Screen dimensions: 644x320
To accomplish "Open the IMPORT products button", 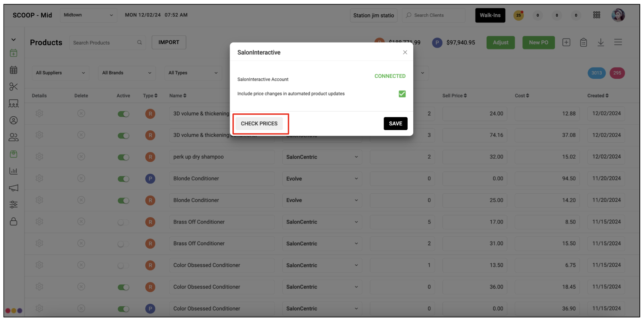I will point(169,42).
